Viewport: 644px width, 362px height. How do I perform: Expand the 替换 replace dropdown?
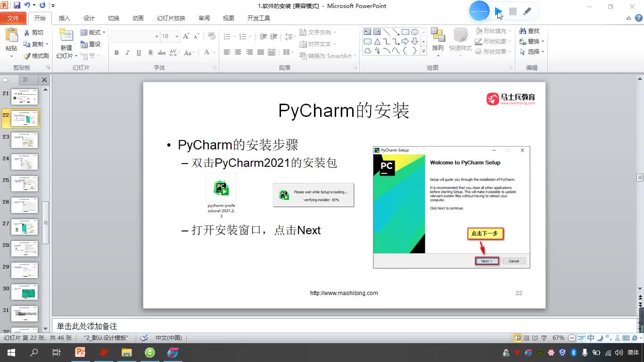point(543,41)
